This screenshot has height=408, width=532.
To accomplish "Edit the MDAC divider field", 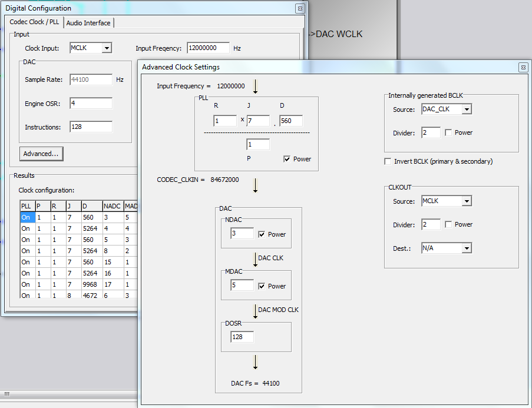I will point(242,285).
